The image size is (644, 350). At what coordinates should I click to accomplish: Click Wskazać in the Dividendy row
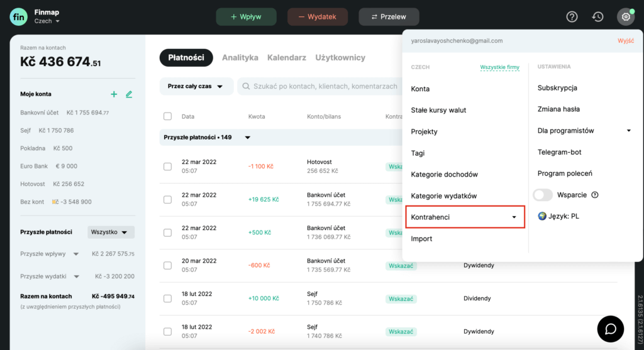[x=401, y=298]
